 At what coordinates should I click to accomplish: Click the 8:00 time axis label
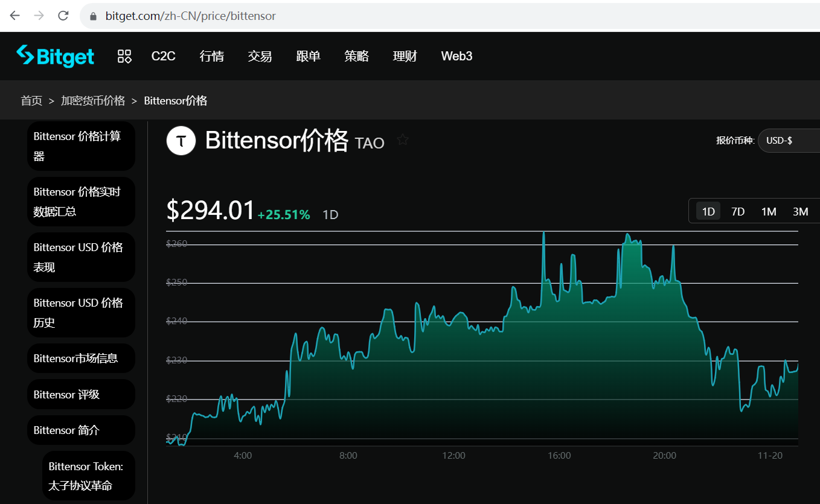pos(348,455)
